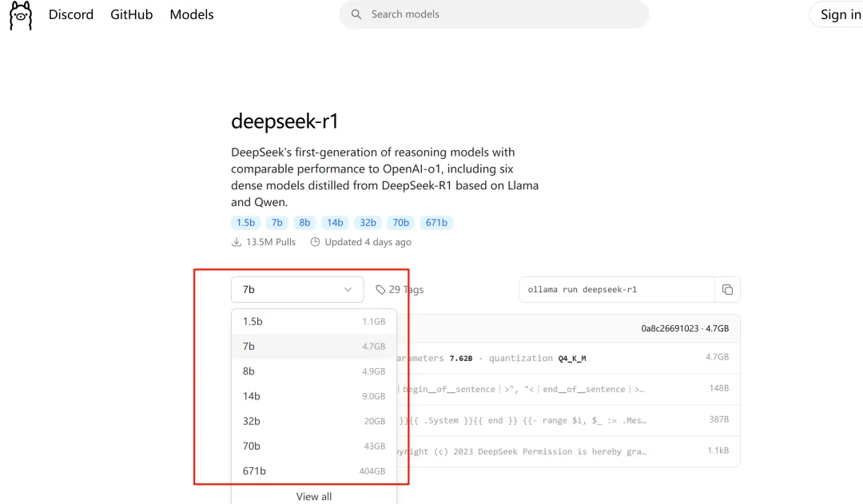The image size is (863, 504).
Task: Open the 29 Tags link
Action: tap(400, 289)
